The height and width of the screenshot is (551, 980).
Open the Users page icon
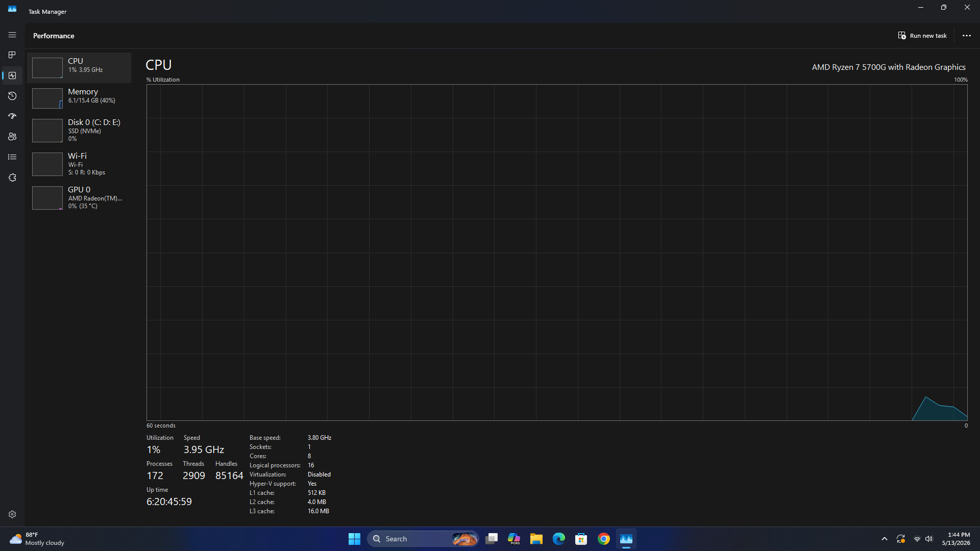12,137
